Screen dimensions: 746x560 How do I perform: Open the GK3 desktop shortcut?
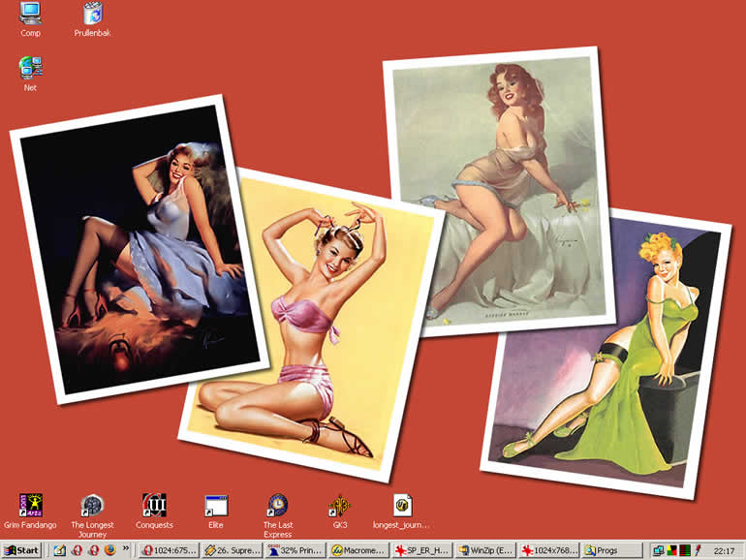click(x=339, y=505)
